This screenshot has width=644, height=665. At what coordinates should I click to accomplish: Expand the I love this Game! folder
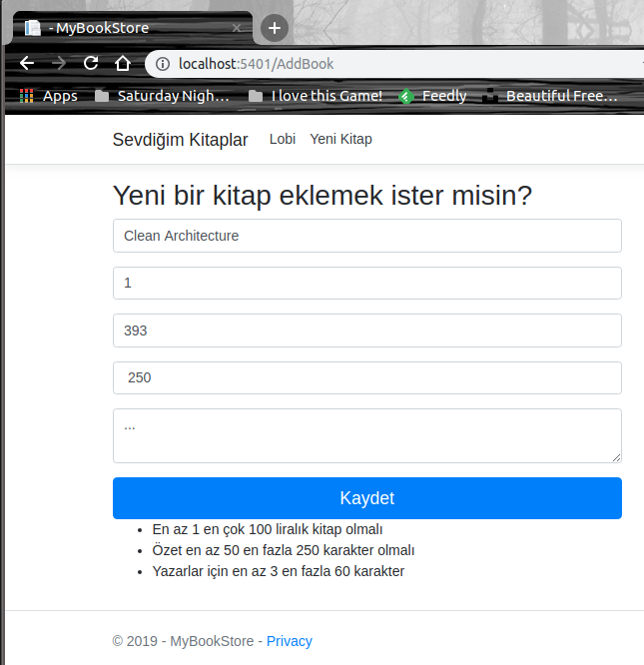(x=316, y=97)
